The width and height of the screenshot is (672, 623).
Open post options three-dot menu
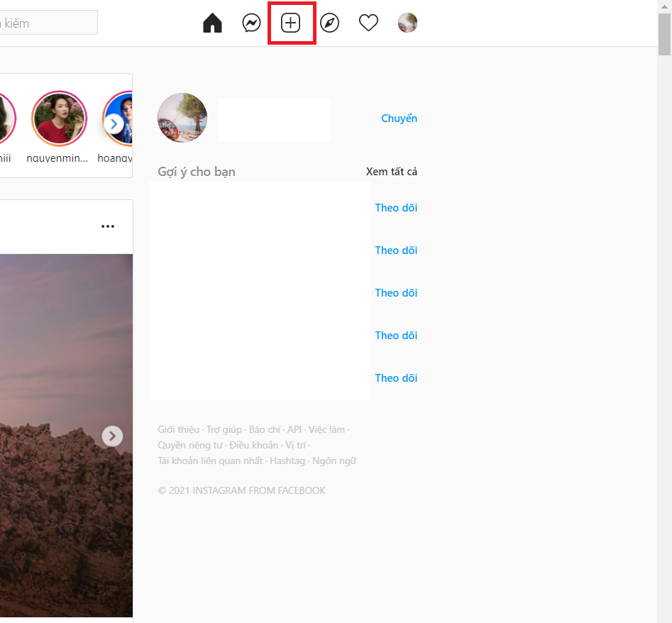108,226
